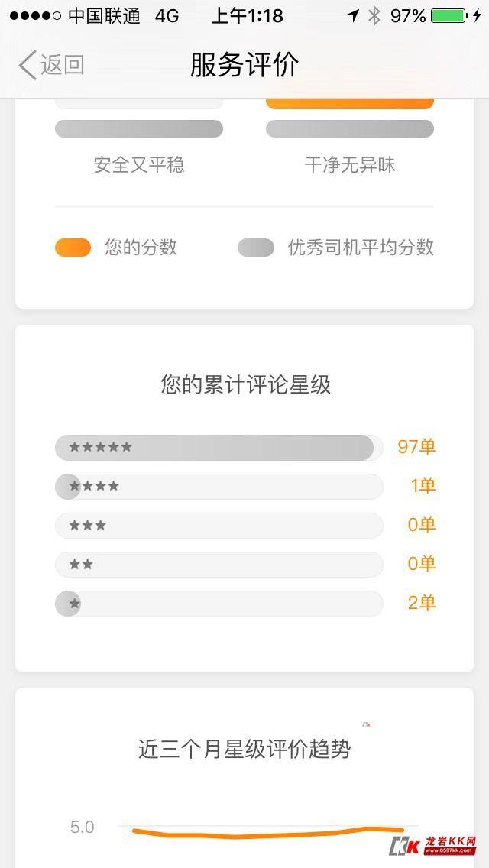Tap the orange trend line on chart
489x868 pixels.
click(x=267, y=834)
